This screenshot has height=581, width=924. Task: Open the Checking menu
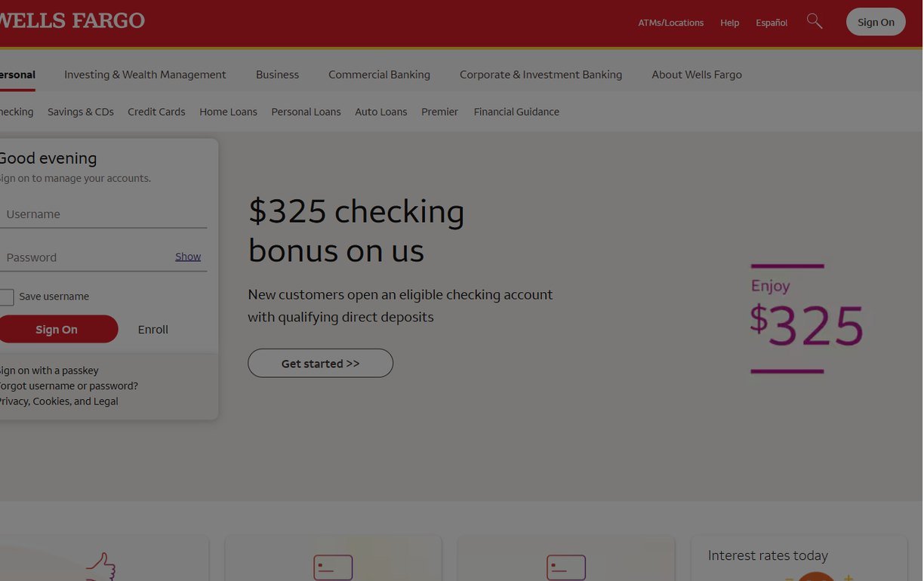pos(17,112)
